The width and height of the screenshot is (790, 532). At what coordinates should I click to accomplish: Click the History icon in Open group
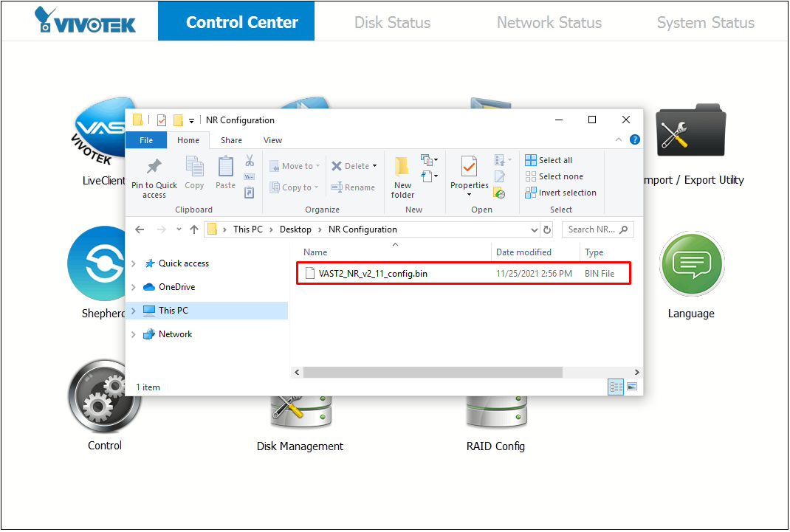pyautogui.click(x=500, y=193)
